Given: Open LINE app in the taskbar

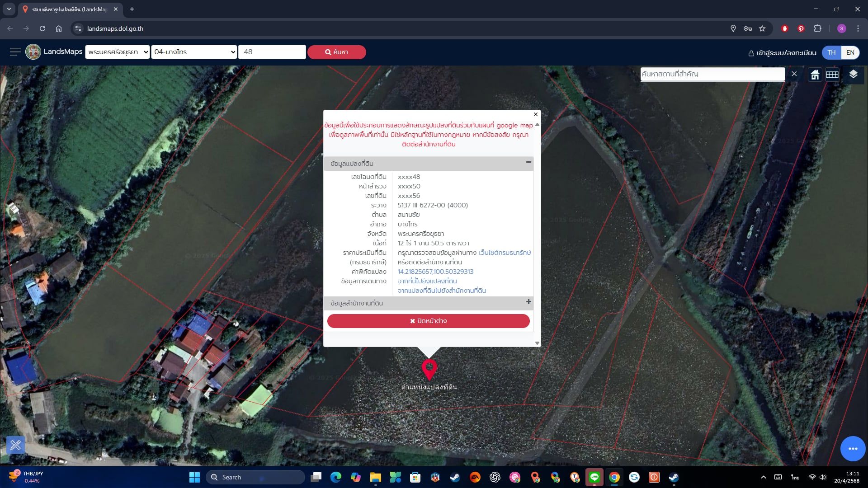Looking at the screenshot, I should tap(594, 477).
